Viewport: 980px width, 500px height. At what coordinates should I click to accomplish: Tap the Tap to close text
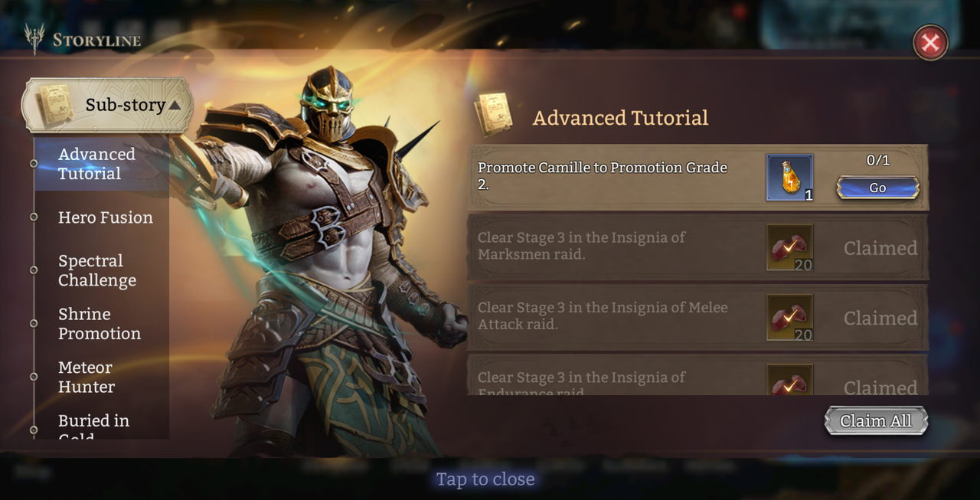(x=485, y=479)
